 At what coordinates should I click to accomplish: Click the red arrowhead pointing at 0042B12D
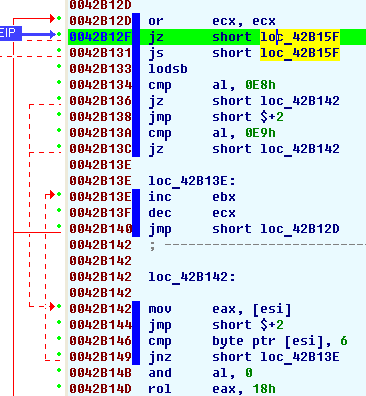click(x=52, y=18)
